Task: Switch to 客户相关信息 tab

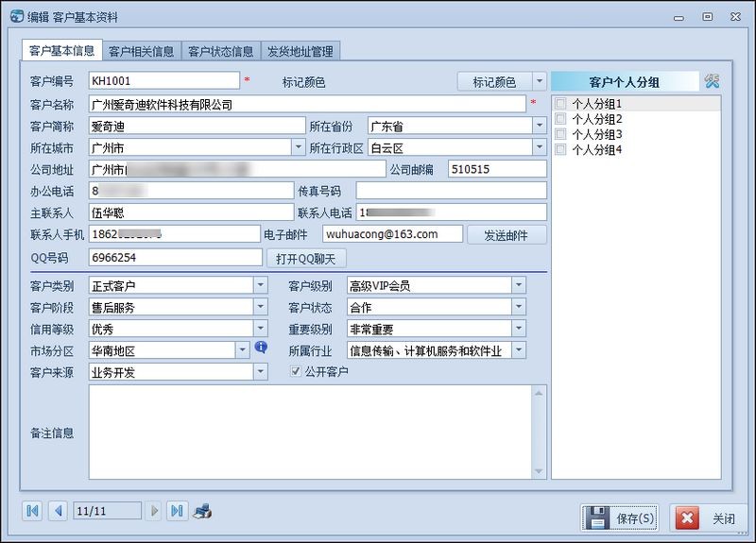Action: (x=142, y=51)
